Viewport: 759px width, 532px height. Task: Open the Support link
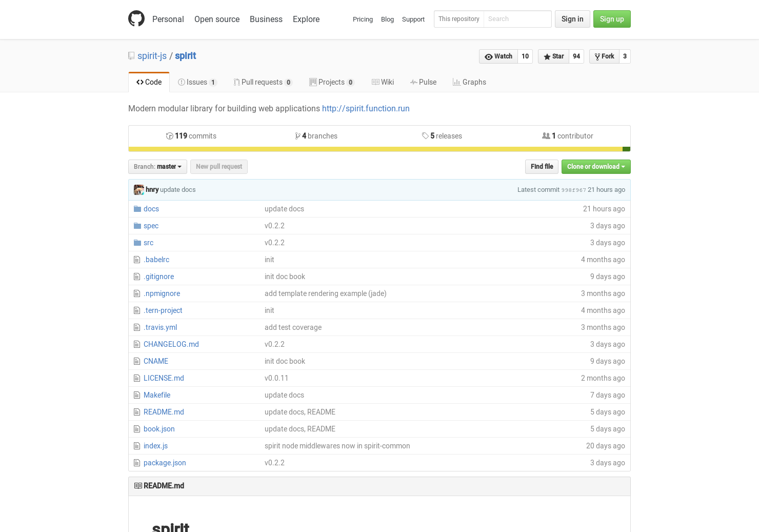(x=413, y=19)
